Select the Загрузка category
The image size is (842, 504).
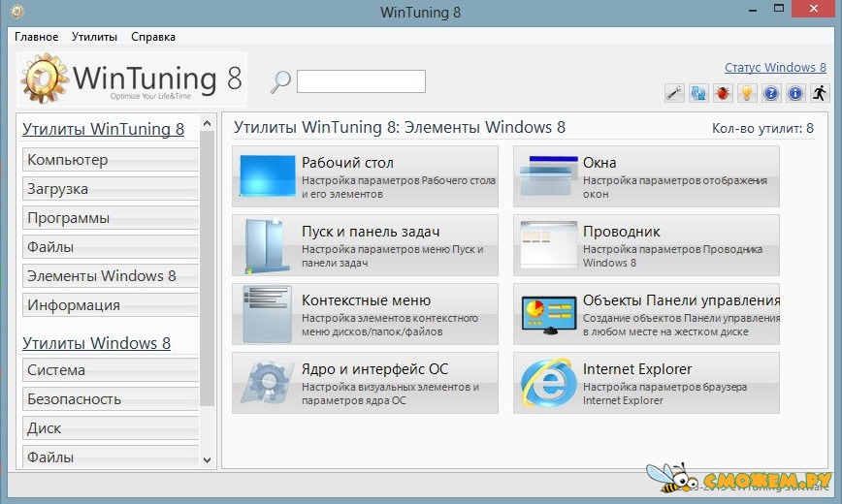[111, 189]
